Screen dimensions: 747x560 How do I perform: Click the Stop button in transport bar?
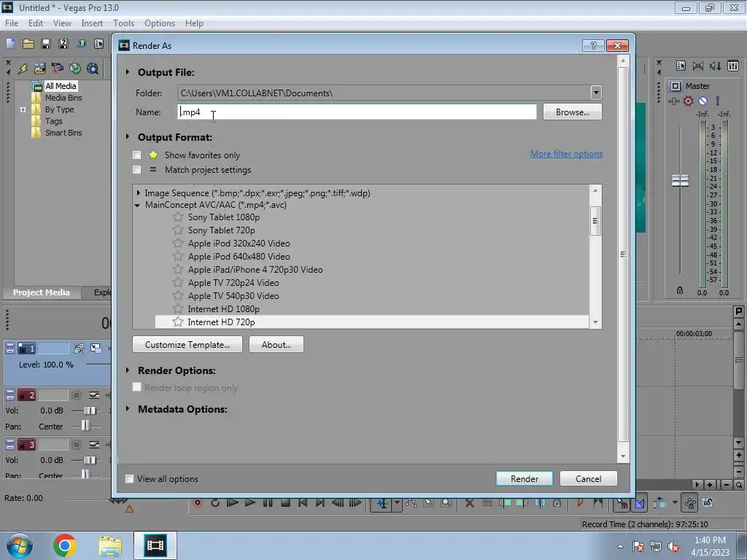(285, 503)
